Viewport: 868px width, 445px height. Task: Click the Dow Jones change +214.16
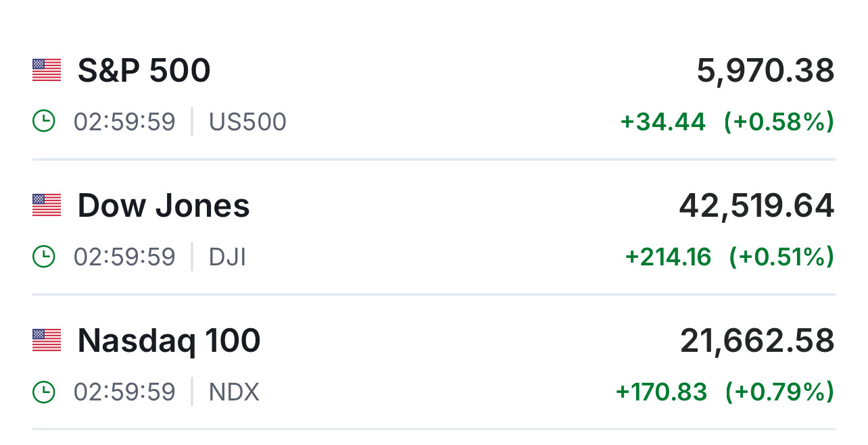tap(668, 257)
